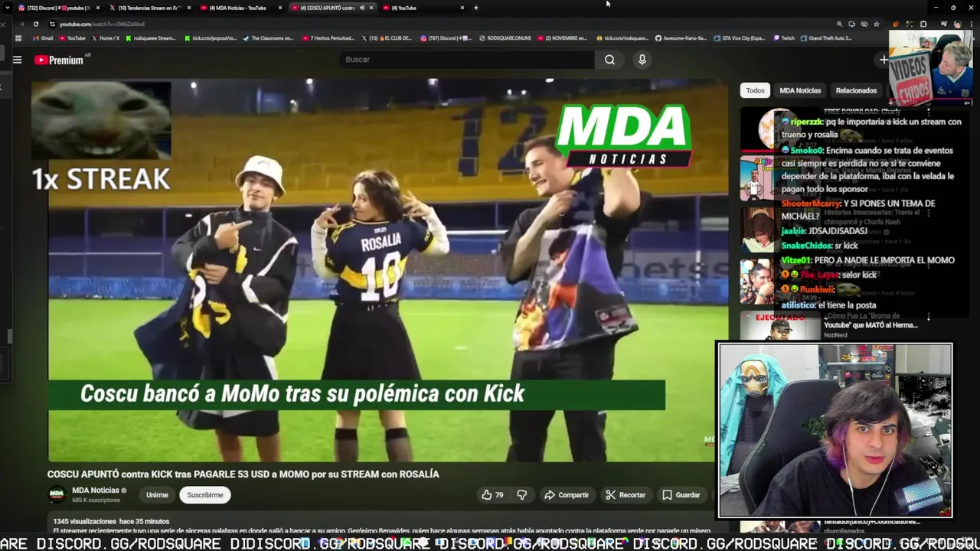This screenshot has height=551, width=980.
Task: Bookmark this page with star icon
Action: (877, 24)
